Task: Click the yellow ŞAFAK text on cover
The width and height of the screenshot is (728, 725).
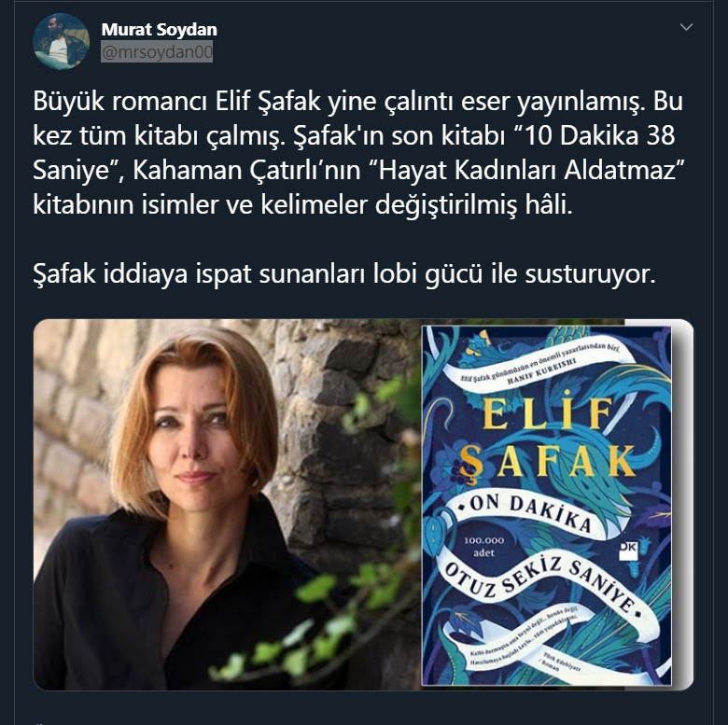Action: coord(548,461)
